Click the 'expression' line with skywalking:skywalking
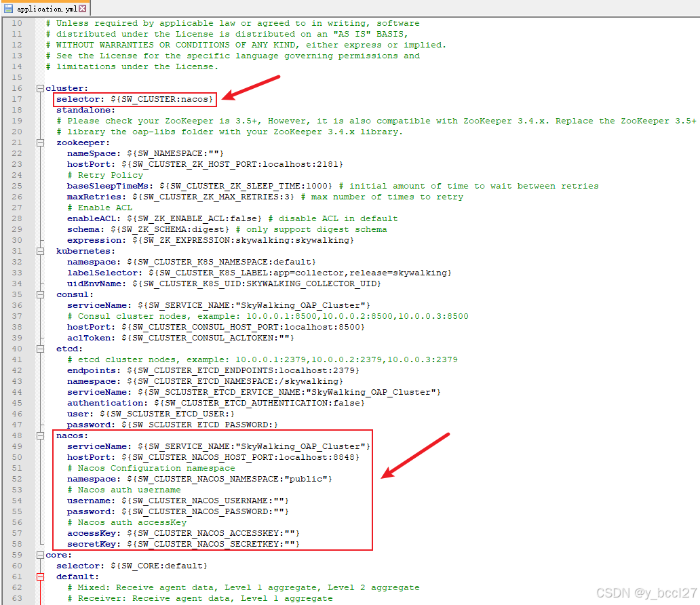 [x=210, y=240]
